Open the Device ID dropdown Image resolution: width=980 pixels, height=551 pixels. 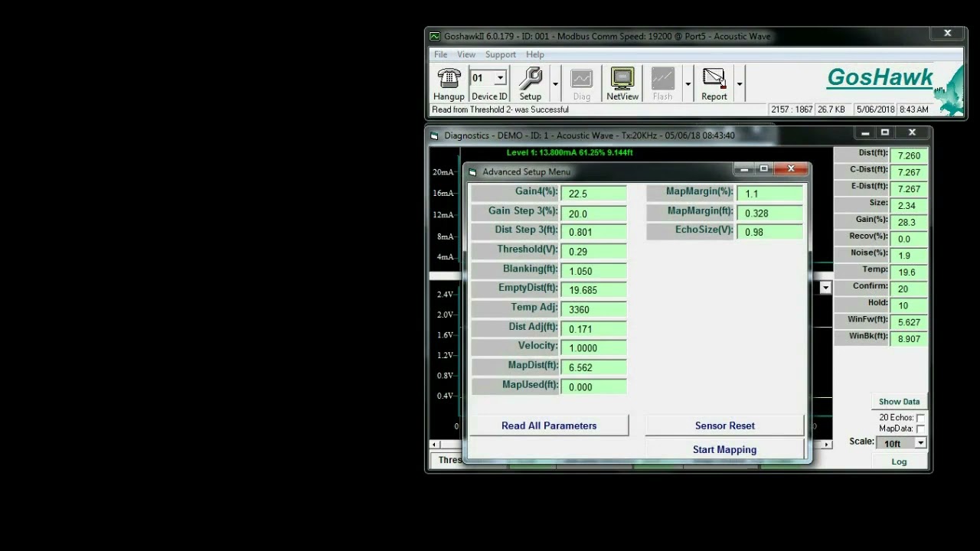500,78
